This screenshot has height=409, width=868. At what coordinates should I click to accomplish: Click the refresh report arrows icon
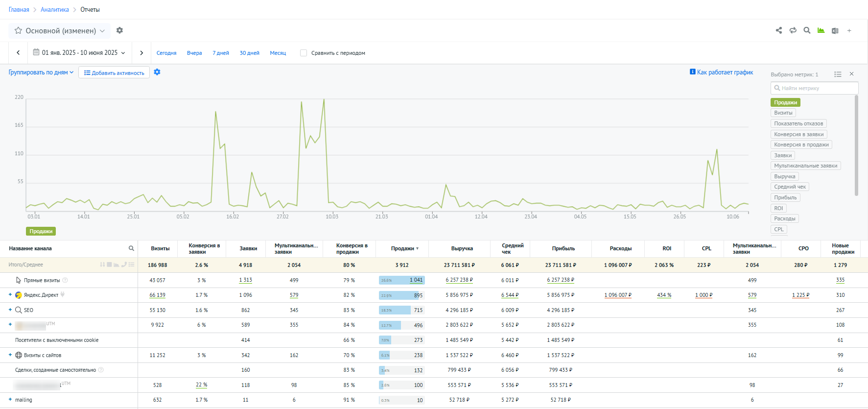(x=793, y=30)
